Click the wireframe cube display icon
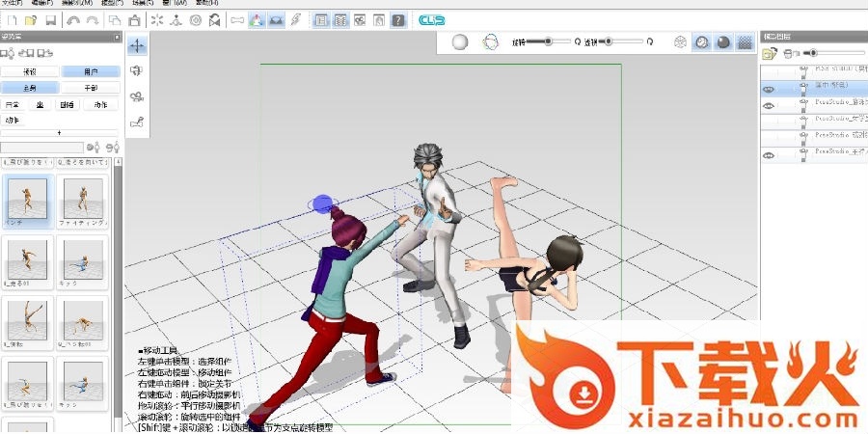This screenshot has height=434, width=868. [681, 41]
